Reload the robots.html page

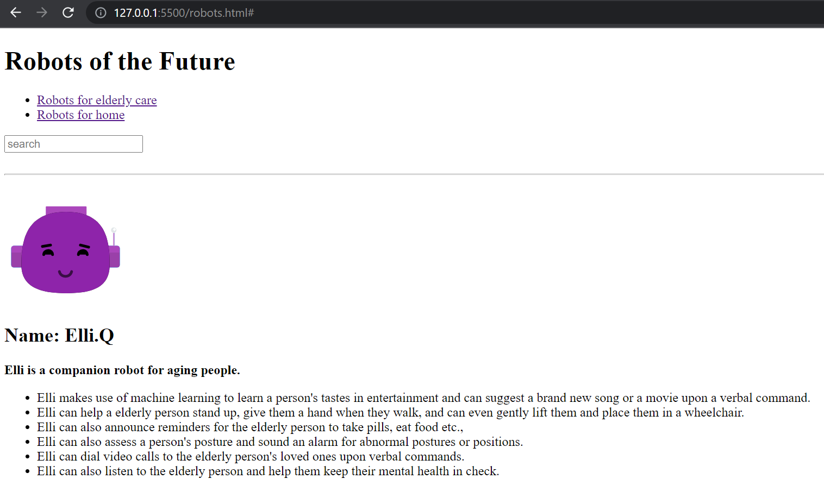tap(68, 12)
